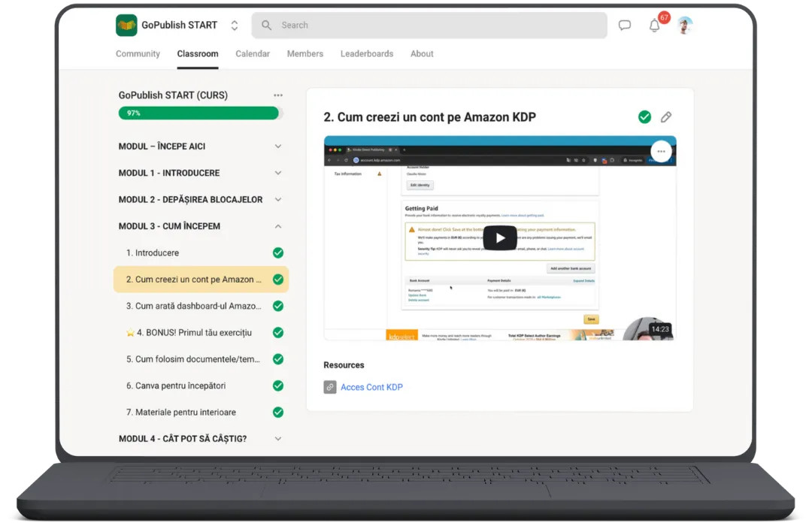
Task: Toggle lesson complete check beside the title
Action: point(645,117)
